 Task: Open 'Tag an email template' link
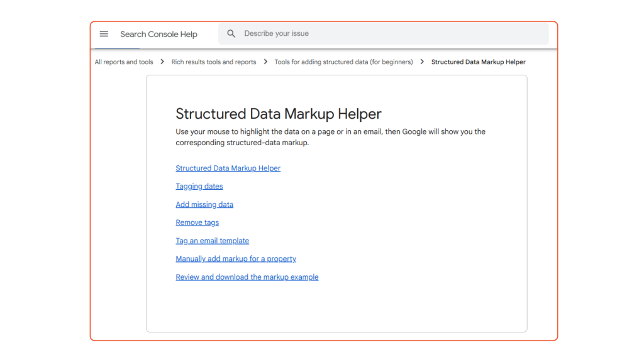212,241
